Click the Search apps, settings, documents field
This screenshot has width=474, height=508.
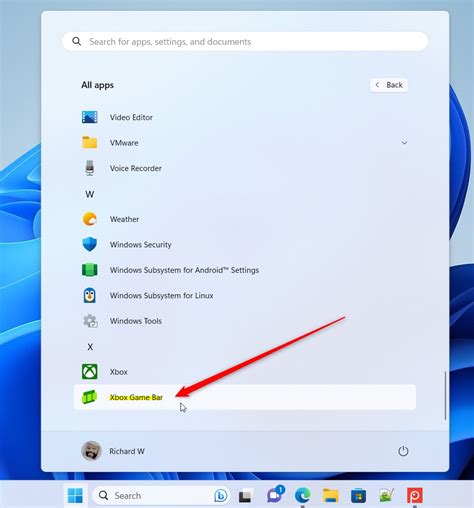tap(245, 41)
